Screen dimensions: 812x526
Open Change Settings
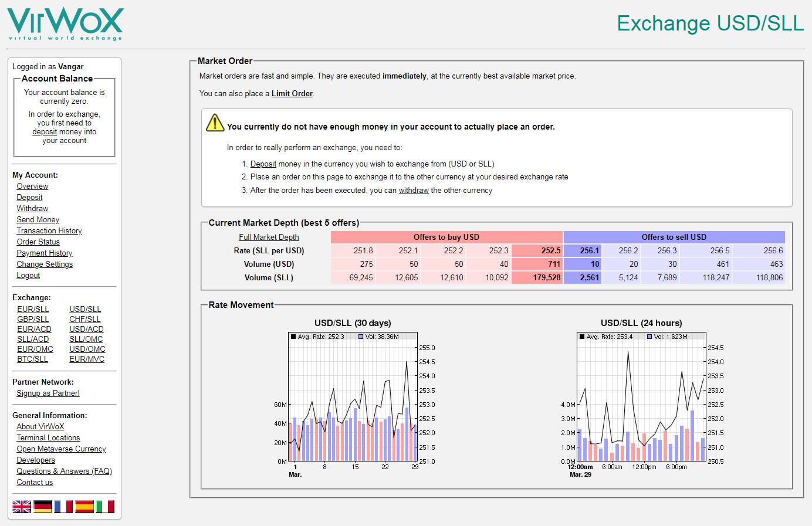45,264
